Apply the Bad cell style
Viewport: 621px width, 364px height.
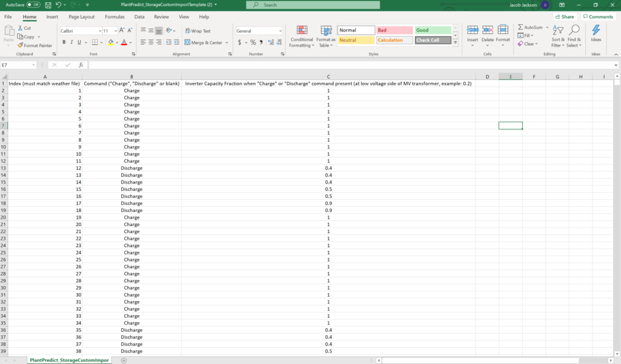click(x=394, y=30)
